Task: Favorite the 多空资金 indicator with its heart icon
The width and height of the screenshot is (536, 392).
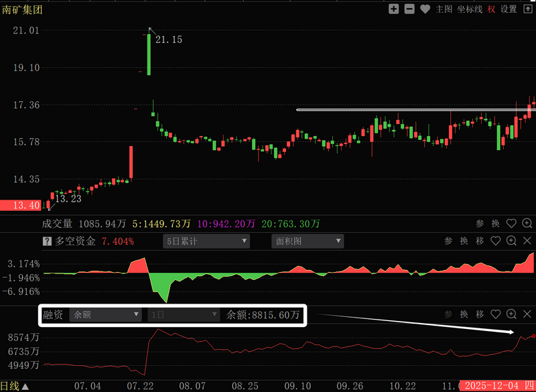Action: click(x=496, y=241)
